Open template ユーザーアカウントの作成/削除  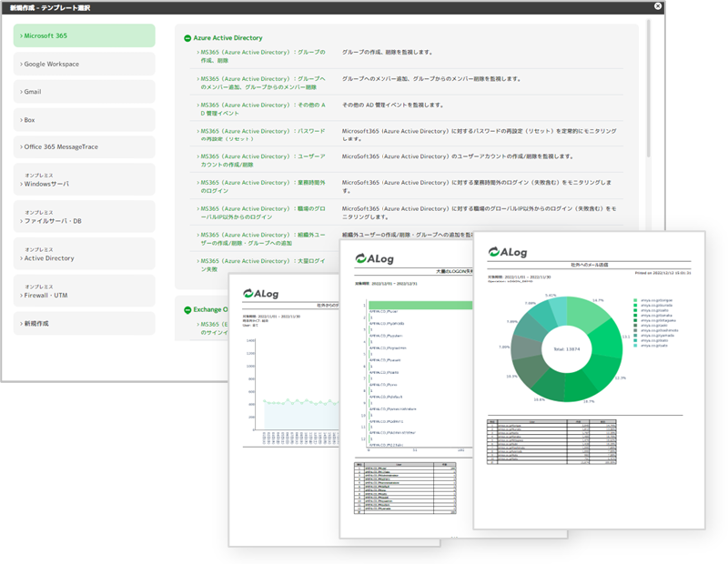tap(261, 160)
